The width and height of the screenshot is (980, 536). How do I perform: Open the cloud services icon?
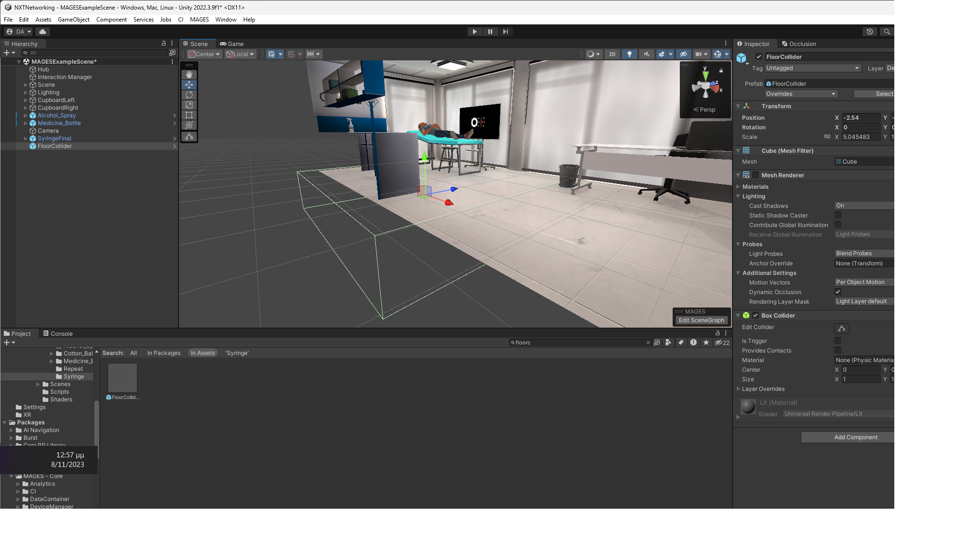point(43,32)
